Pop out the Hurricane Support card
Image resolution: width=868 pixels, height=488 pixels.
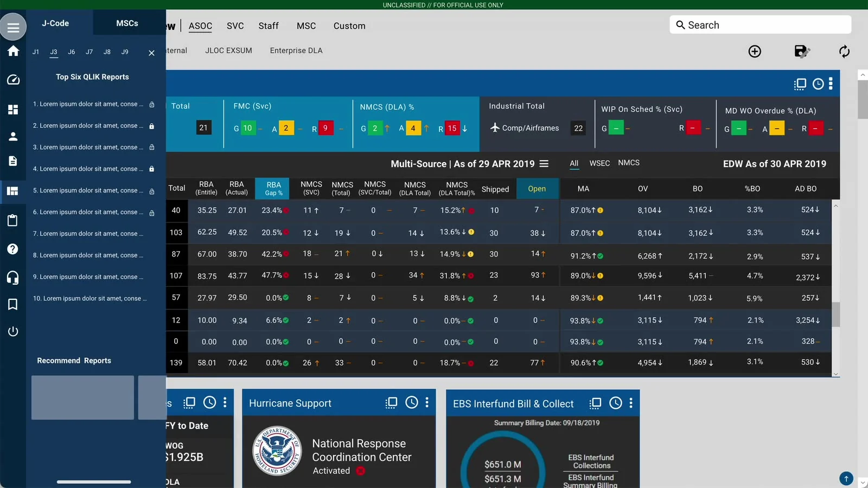coord(392,402)
